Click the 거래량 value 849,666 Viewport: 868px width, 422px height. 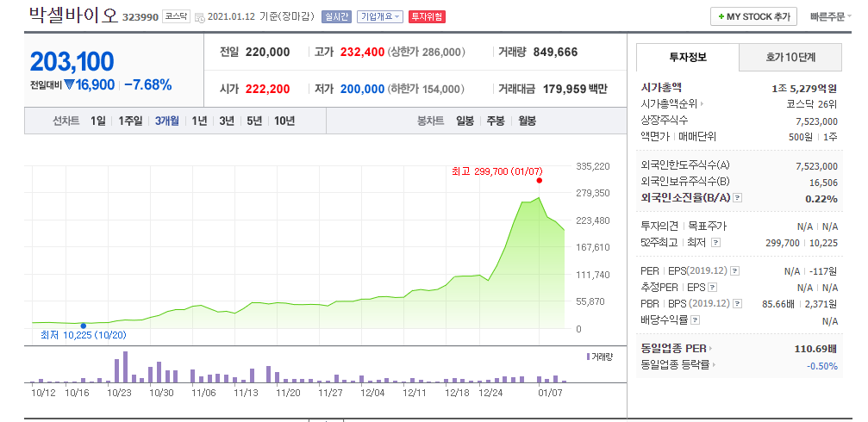click(555, 52)
